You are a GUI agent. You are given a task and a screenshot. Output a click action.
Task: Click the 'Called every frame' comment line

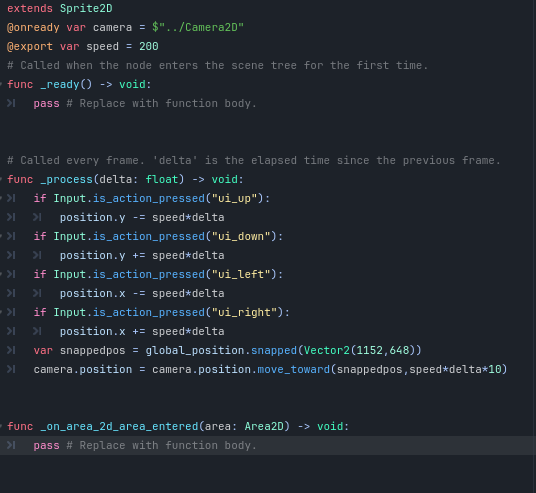(254, 160)
